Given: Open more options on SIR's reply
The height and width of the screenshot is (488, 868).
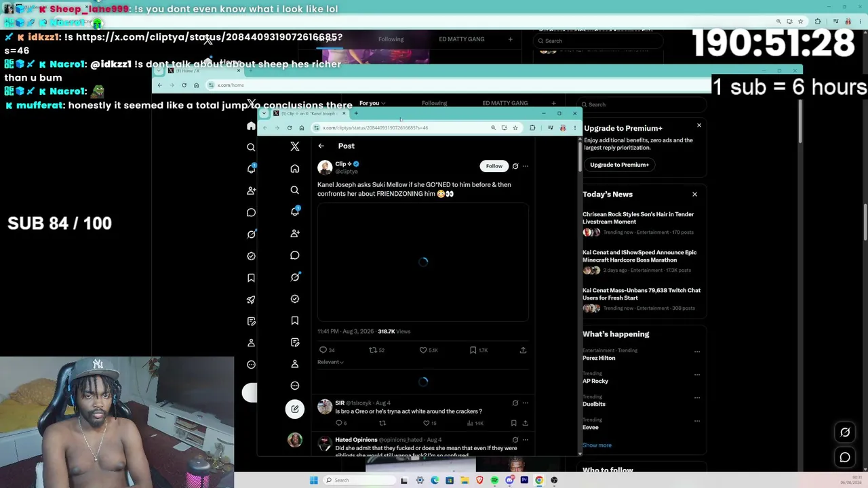Looking at the screenshot, I should tap(525, 403).
